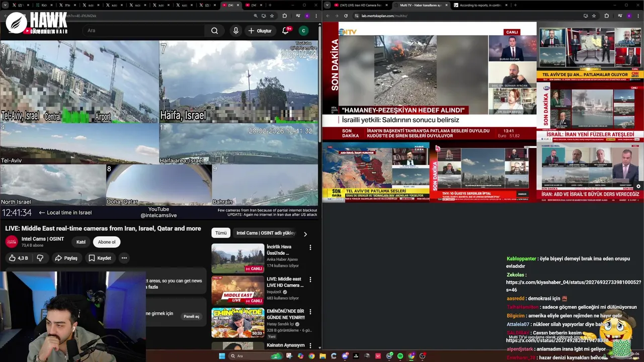Open options menu for İncirlik Hava Üssü video
The width and height of the screenshot is (644, 362).
click(310, 247)
